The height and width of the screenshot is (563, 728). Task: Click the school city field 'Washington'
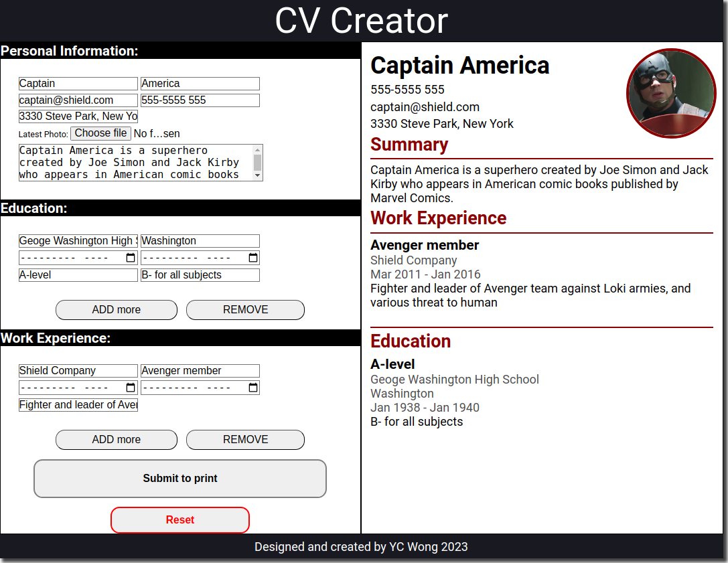point(200,241)
